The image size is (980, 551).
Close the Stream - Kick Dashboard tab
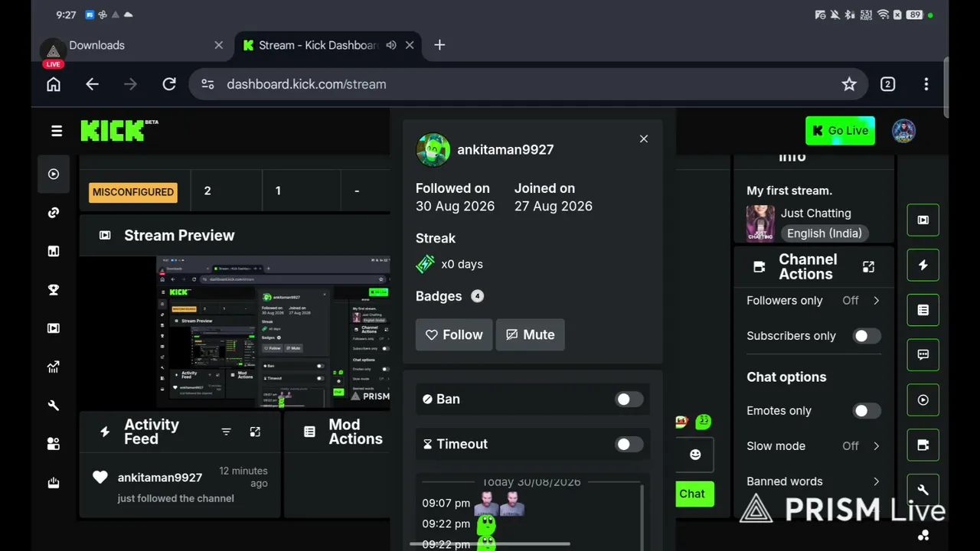[x=410, y=45]
